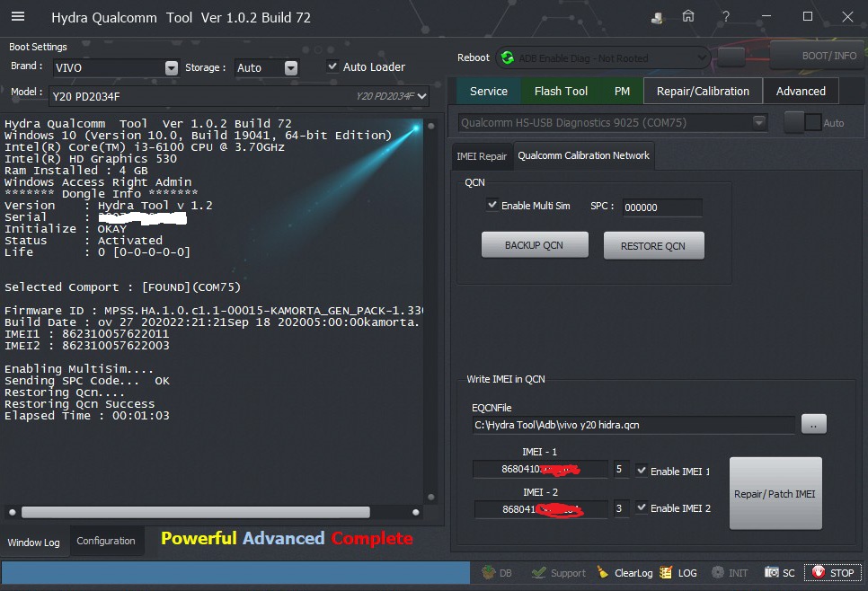Switch to the IMEI Repair sub-tab
This screenshot has width=868, height=591.
(x=482, y=156)
